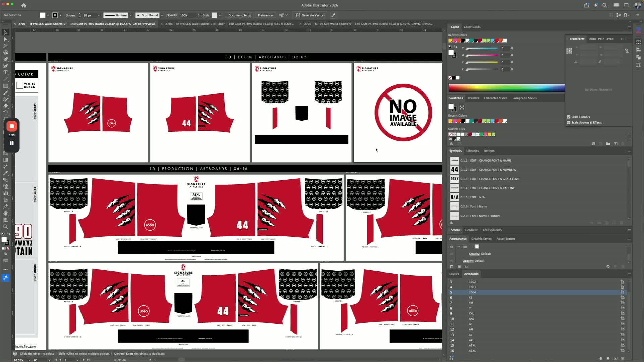Open the Character Styles tab
644x362 pixels.
coord(495,98)
